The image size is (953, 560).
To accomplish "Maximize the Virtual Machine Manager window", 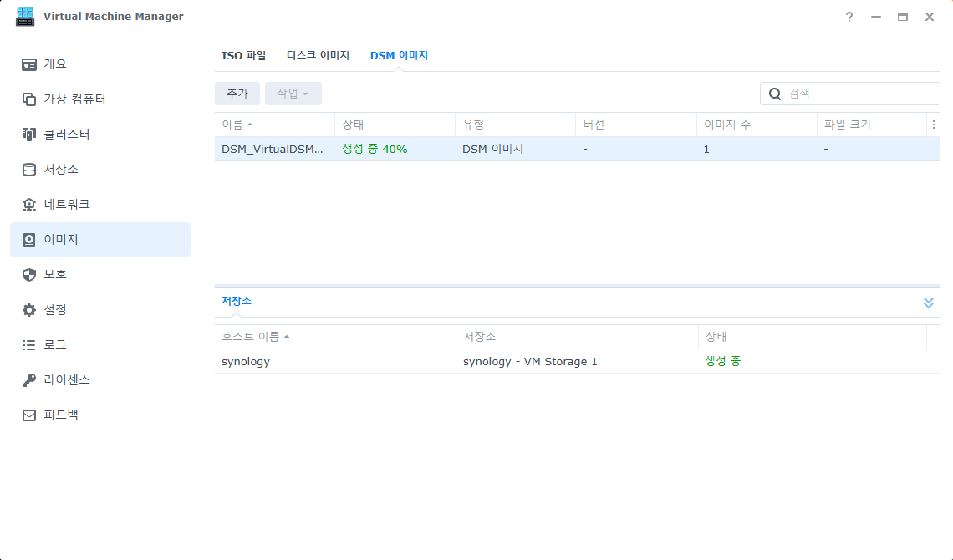I will 903,17.
